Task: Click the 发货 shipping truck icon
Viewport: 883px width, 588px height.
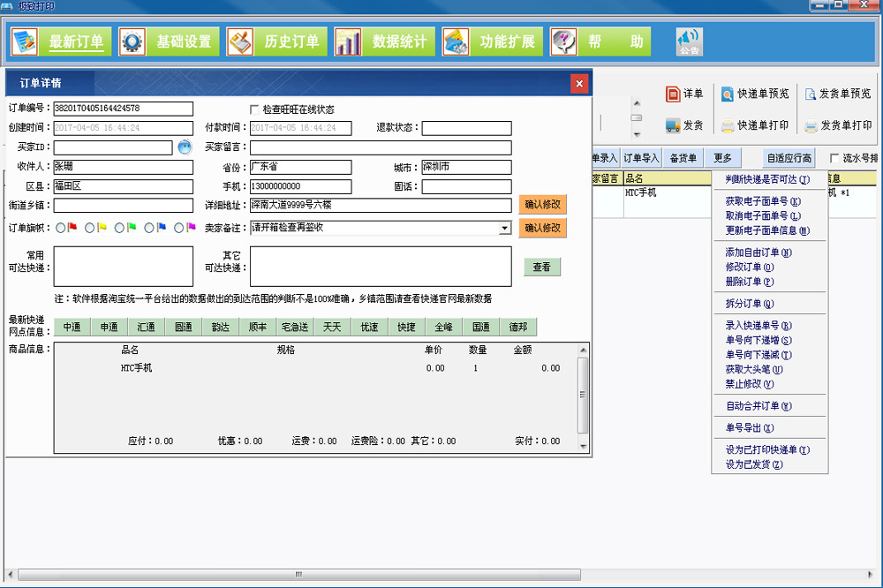Action: click(x=674, y=124)
